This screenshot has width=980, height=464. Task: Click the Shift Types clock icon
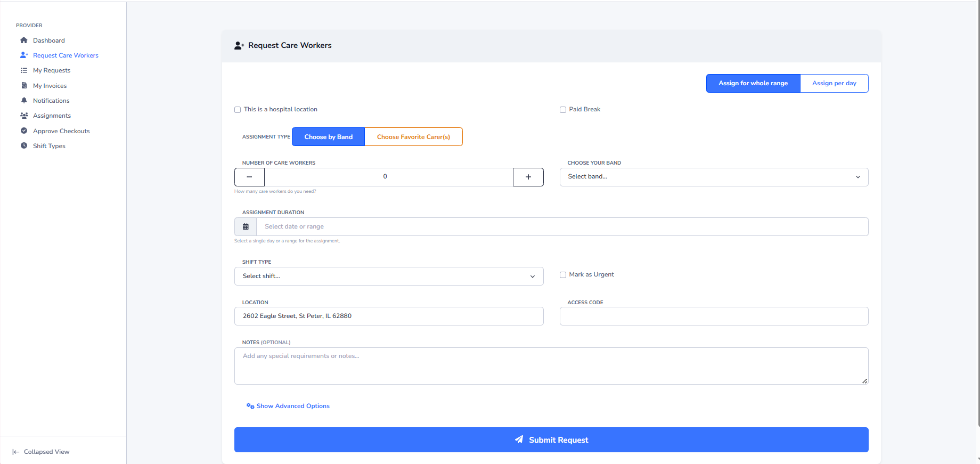point(24,146)
